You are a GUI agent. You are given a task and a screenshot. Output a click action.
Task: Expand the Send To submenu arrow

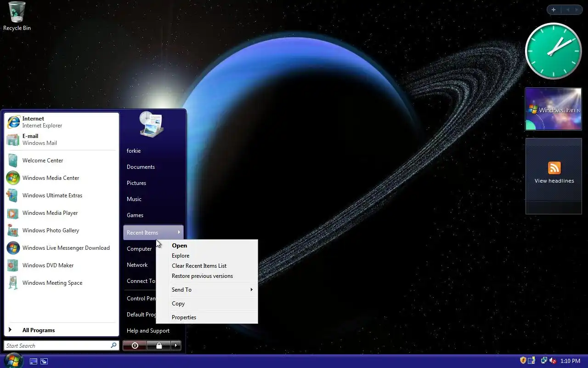(x=251, y=290)
